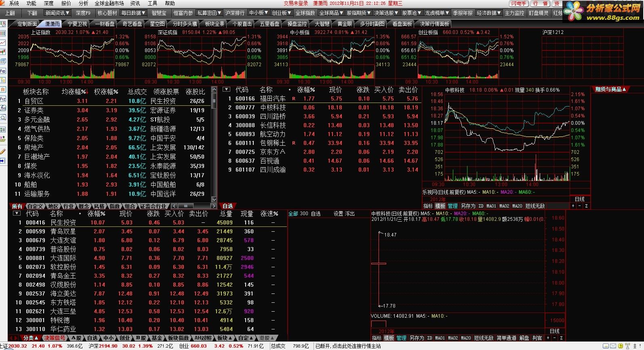Click the MA01 indicator button in lower chart
This screenshot has width=644, height=350.
tap(440, 338)
